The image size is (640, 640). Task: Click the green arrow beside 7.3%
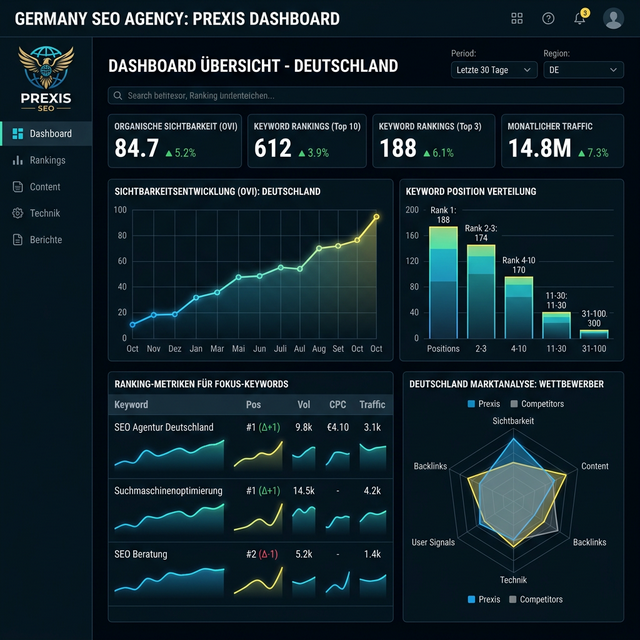[x=582, y=153]
